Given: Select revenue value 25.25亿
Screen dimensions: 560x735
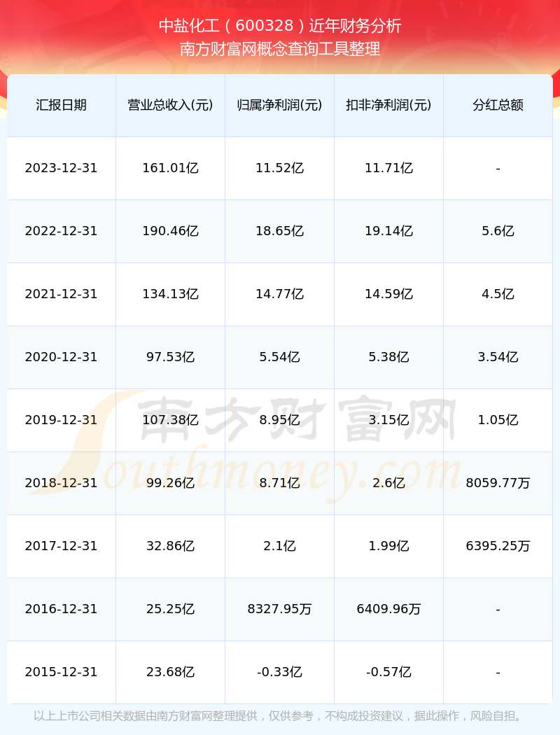Looking at the screenshot, I should click(170, 609).
